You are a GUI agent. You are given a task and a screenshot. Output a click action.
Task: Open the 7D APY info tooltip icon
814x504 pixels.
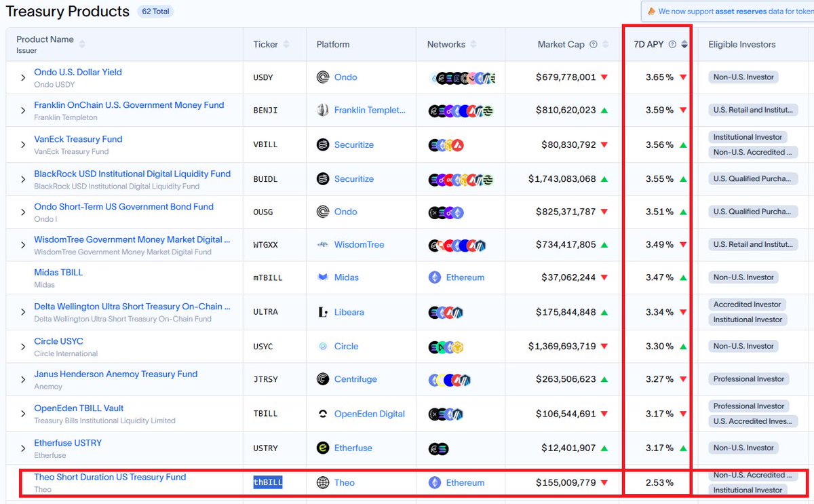[672, 44]
